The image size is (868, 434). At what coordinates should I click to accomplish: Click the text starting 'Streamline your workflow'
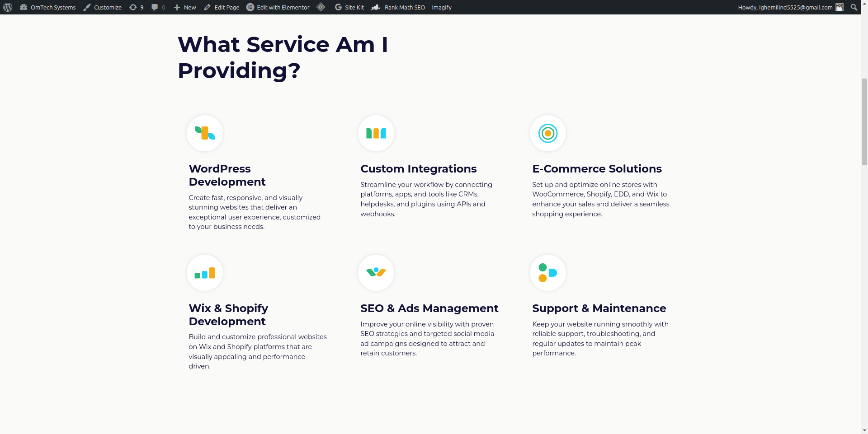click(x=426, y=199)
